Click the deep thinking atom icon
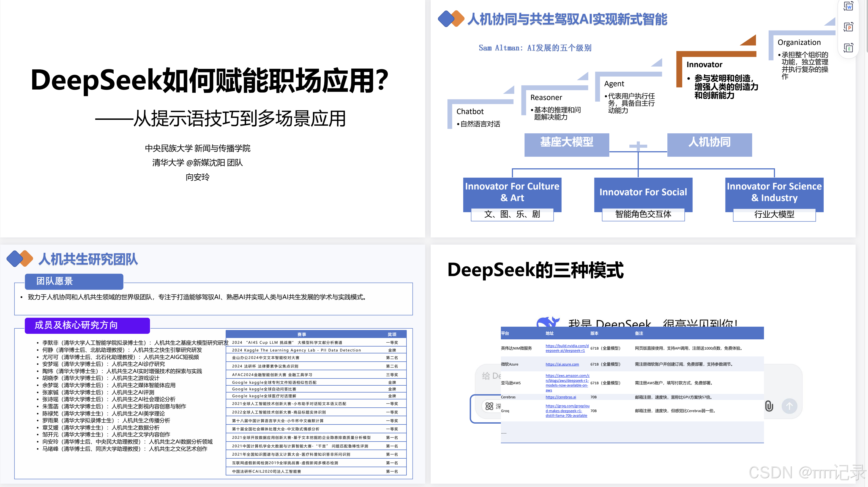This screenshot has height=487, width=868. (489, 406)
